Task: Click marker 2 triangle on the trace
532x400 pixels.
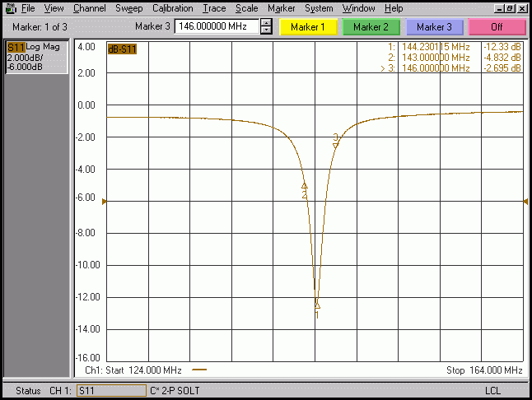Action: tap(305, 186)
